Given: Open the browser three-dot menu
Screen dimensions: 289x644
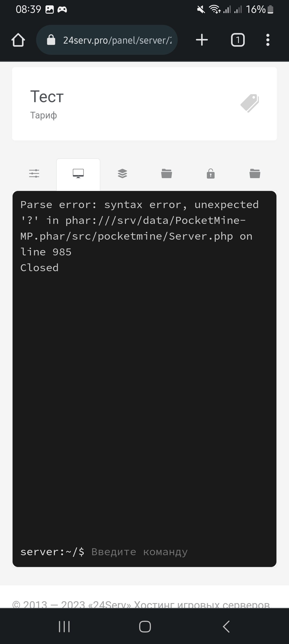Looking at the screenshot, I should 268,40.
